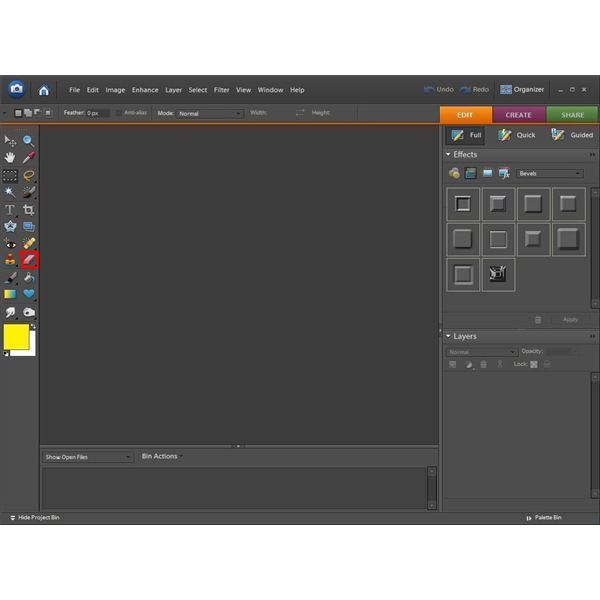Select the Type tool
The image size is (600, 600).
10,210
